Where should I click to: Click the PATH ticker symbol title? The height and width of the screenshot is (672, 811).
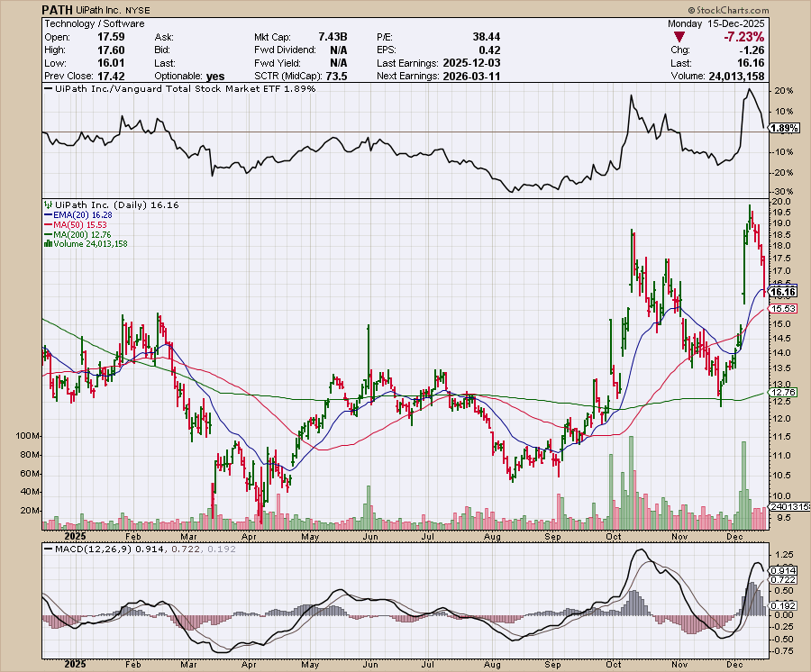[x=58, y=10]
